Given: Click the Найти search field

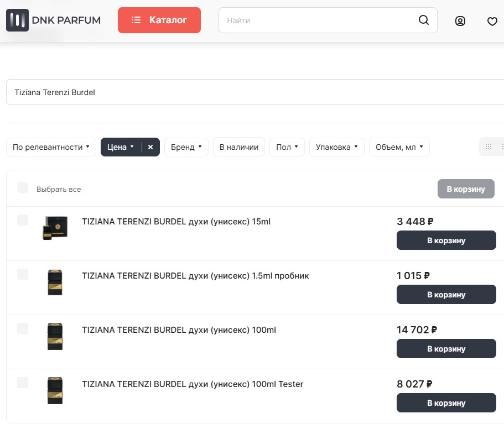Looking at the screenshot, I should (328, 20).
